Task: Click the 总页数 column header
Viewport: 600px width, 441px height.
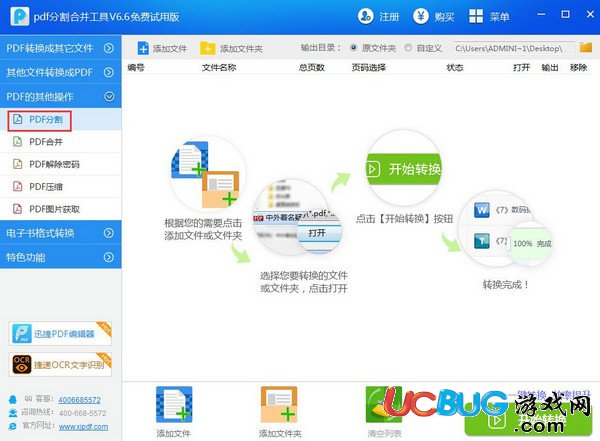Action: 311,67
